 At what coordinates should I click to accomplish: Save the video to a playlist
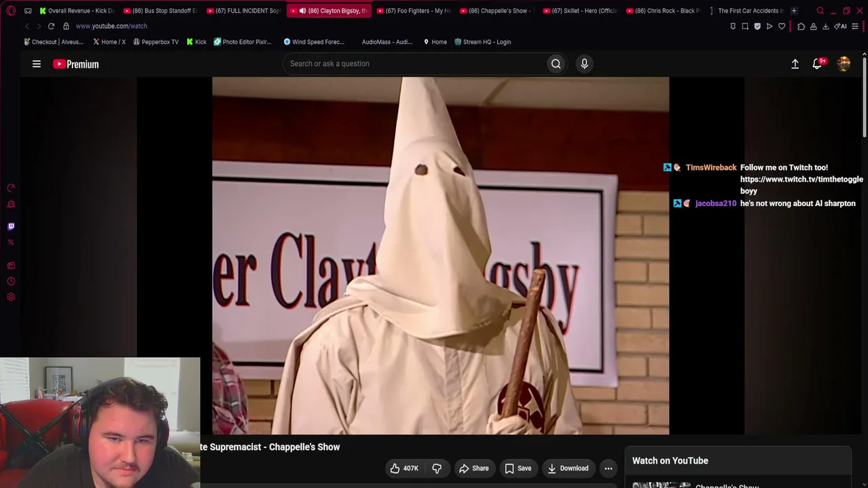pyautogui.click(x=518, y=468)
